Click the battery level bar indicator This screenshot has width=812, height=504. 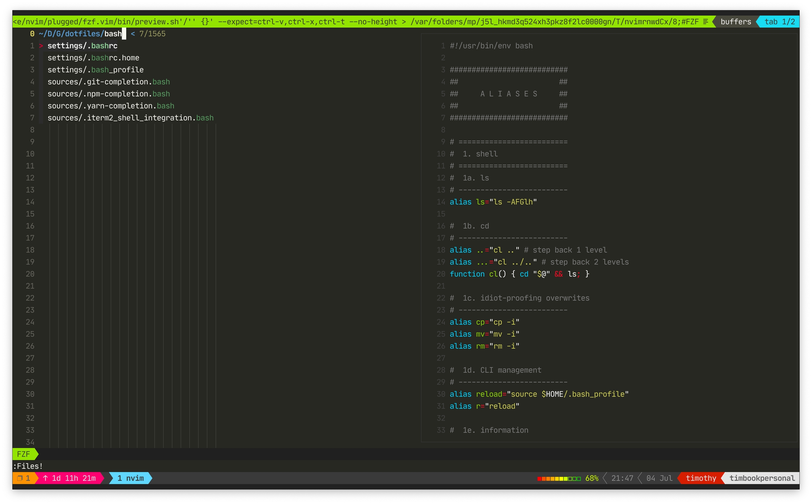pos(559,478)
